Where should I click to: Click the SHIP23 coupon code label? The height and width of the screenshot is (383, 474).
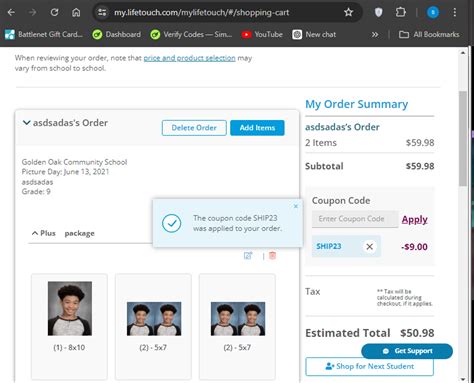point(329,246)
